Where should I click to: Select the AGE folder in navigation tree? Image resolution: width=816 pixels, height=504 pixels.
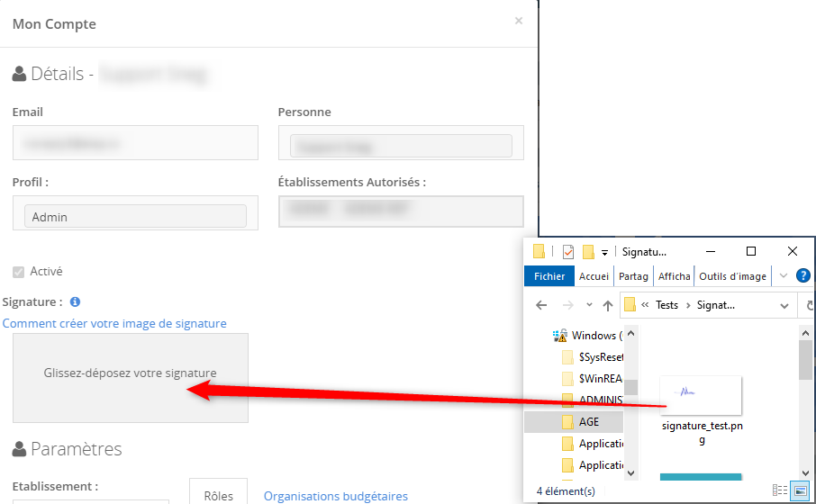588,421
